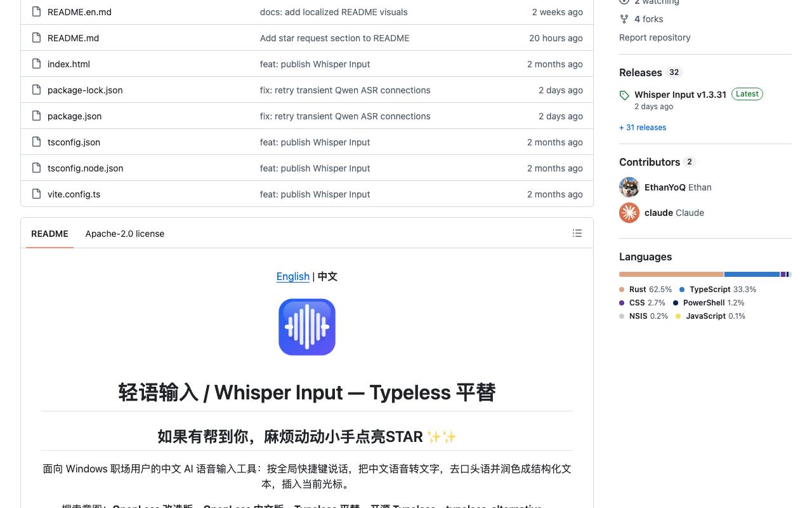Click the 如果有帮到你 STAR heading
The image size is (812, 508).
pos(307,437)
